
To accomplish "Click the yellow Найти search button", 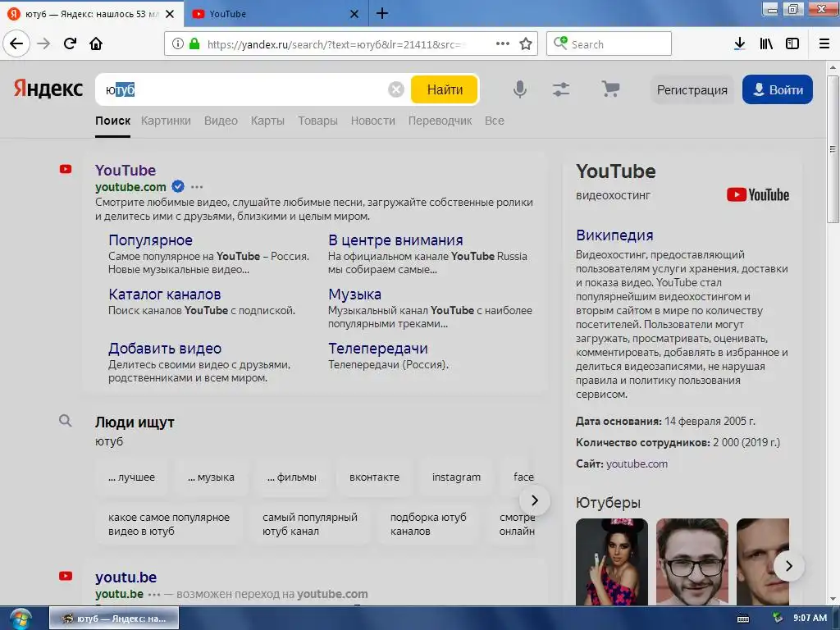I will point(445,89).
